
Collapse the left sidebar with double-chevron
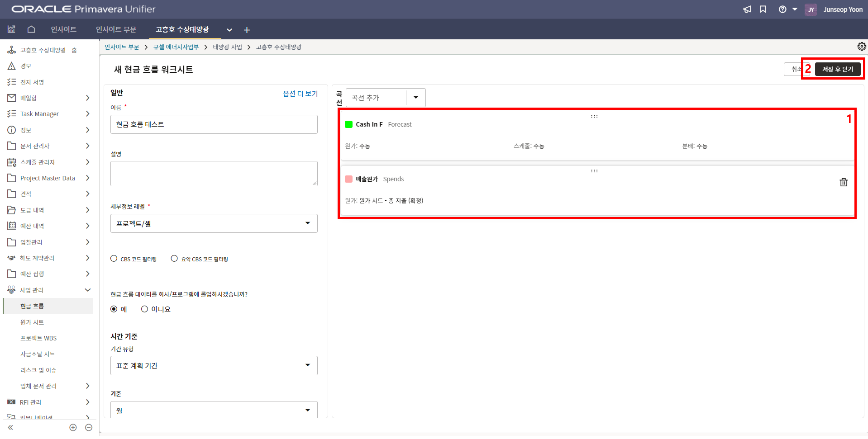coord(10,427)
